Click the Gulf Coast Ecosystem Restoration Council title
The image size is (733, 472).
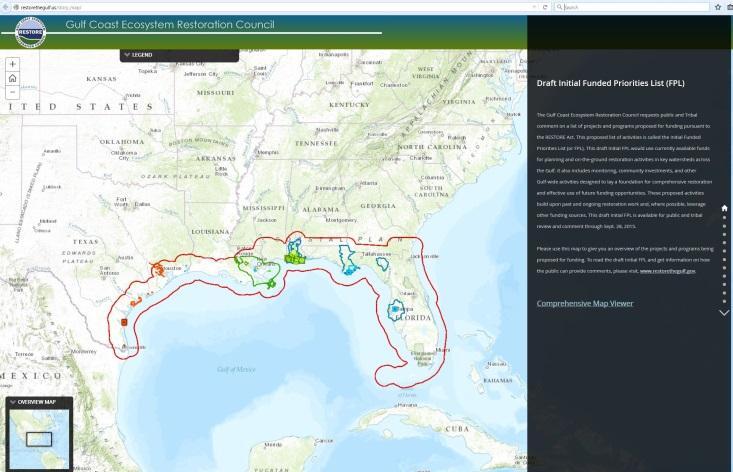click(170, 25)
